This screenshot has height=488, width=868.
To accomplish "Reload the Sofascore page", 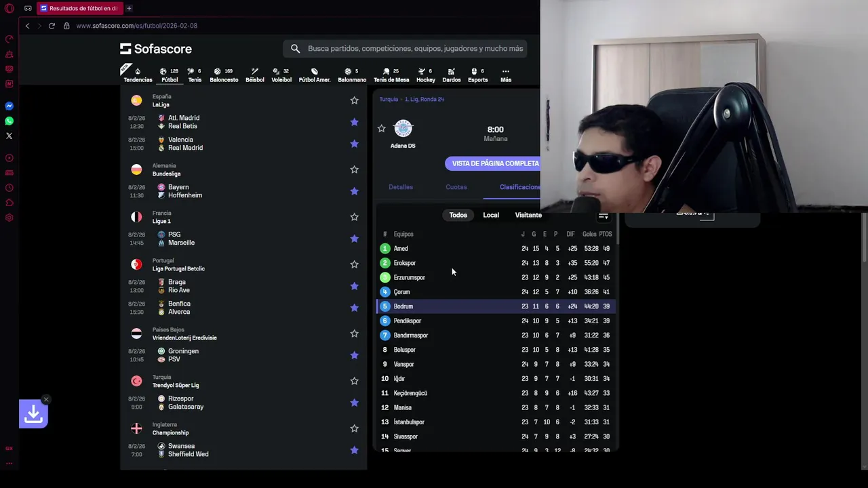I will pyautogui.click(x=52, y=26).
